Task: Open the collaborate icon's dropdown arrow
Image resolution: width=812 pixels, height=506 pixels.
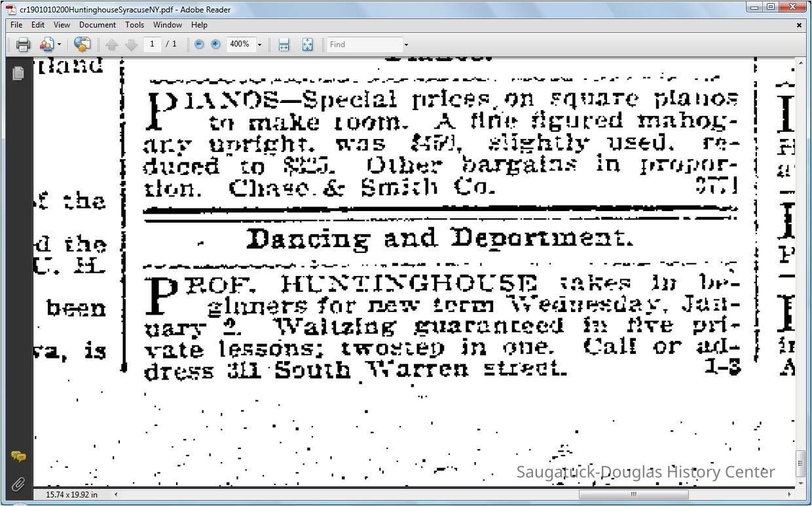Action: coord(59,45)
